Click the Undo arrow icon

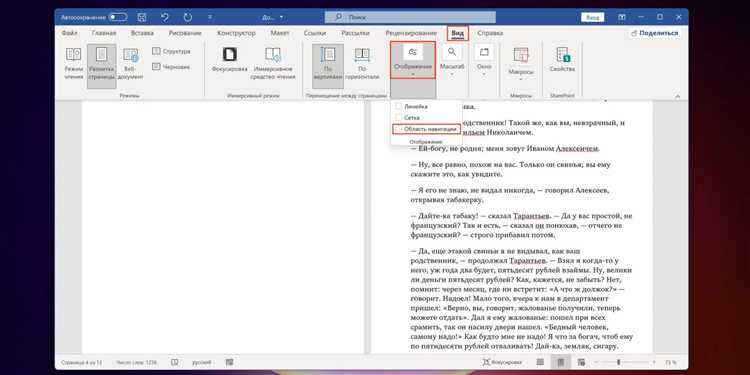[165, 17]
